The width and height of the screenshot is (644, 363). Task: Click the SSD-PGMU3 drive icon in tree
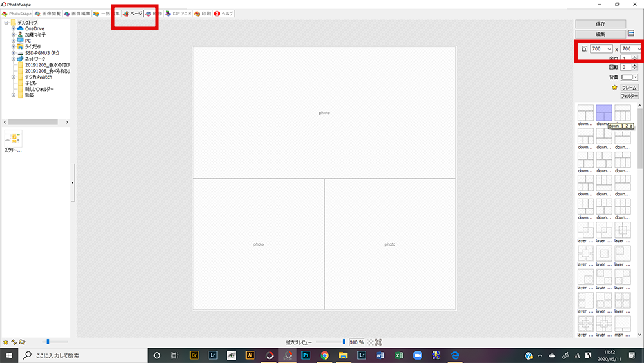point(20,53)
